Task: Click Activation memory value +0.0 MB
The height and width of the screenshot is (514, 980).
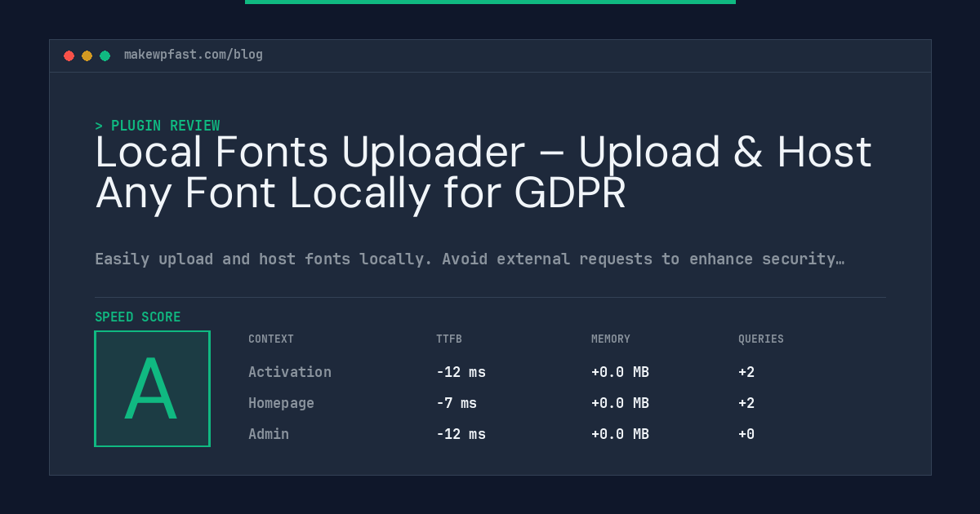Action: pyautogui.click(x=620, y=372)
